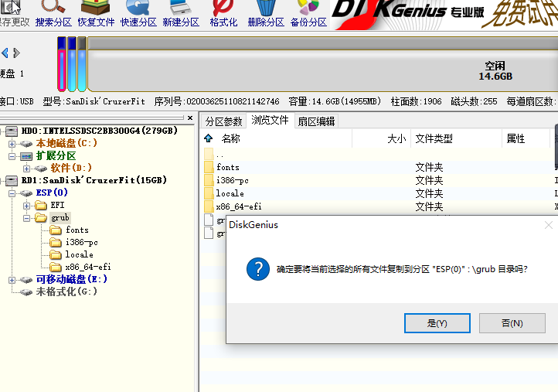Select 本地磁盘(C:) partition
The width and height of the screenshot is (558, 392).
click(66, 143)
